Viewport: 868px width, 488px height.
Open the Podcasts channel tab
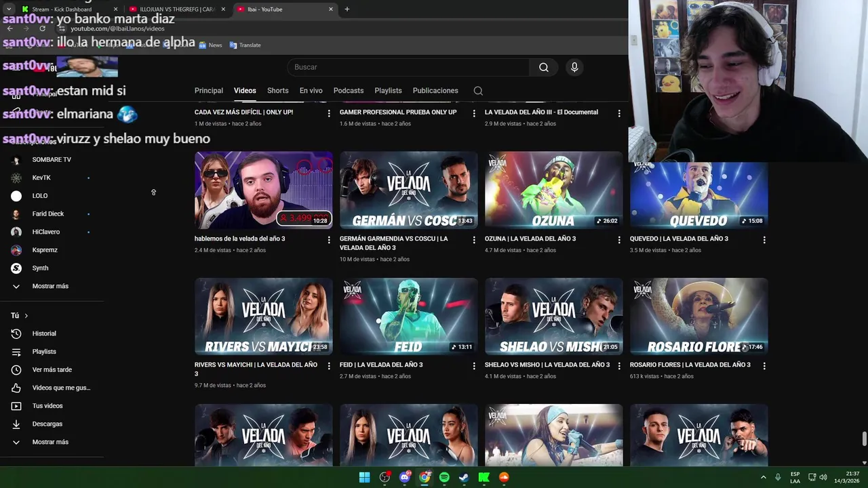click(349, 91)
